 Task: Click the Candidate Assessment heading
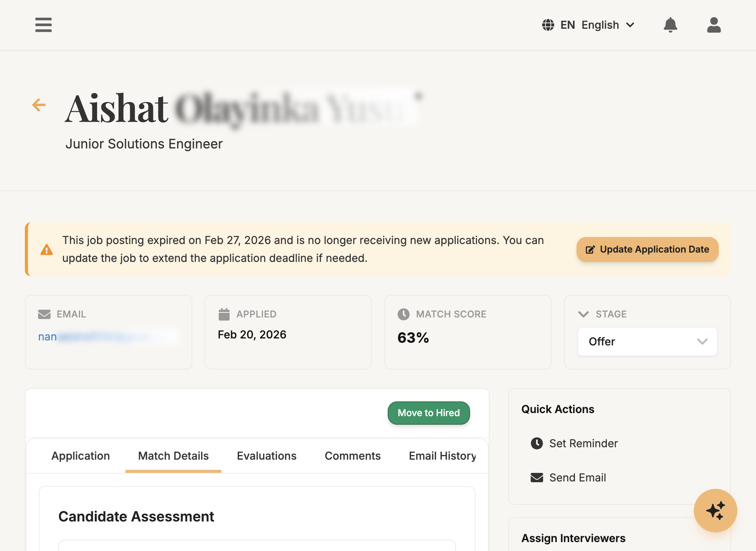(x=136, y=516)
